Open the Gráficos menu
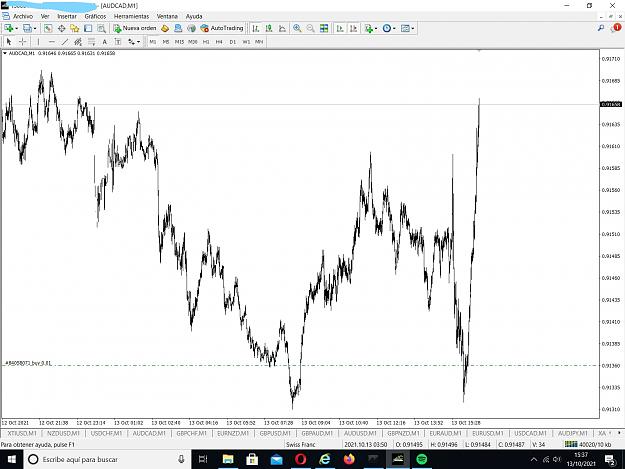 tap(95, 16)
